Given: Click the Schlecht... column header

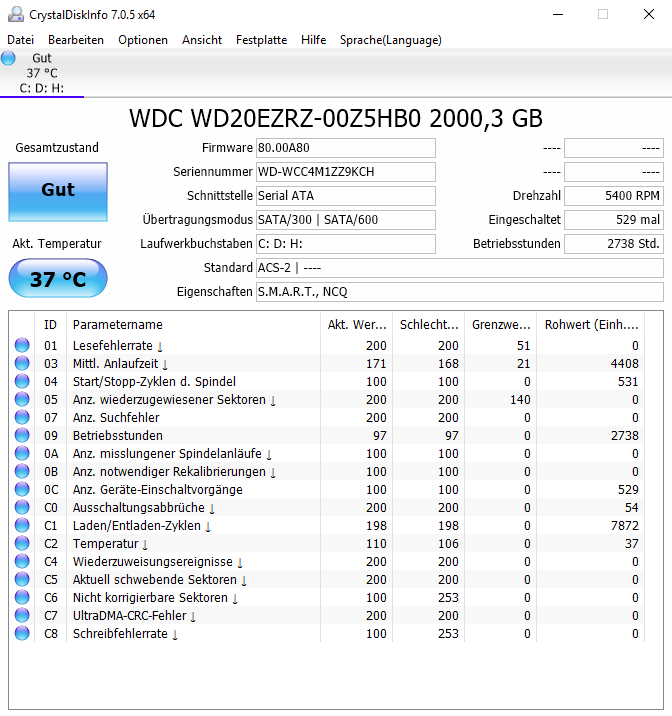Looking at the screenshot, I should click(429, 325).
